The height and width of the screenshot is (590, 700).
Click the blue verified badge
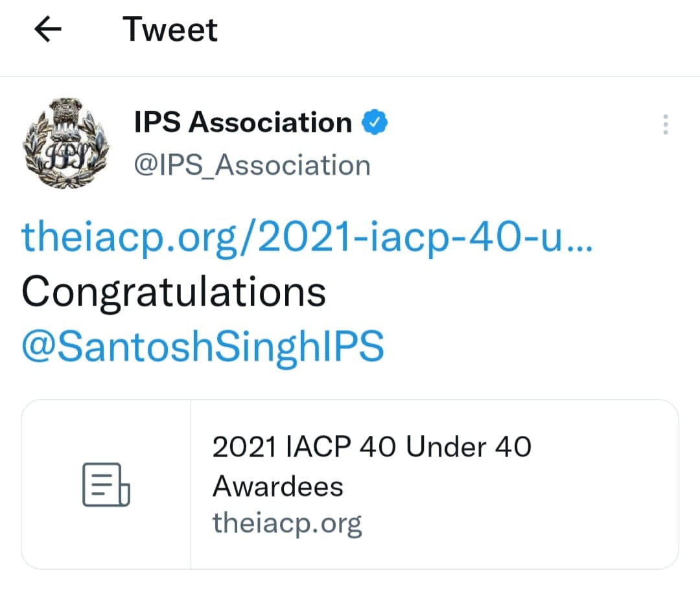(x=374, y=122)
